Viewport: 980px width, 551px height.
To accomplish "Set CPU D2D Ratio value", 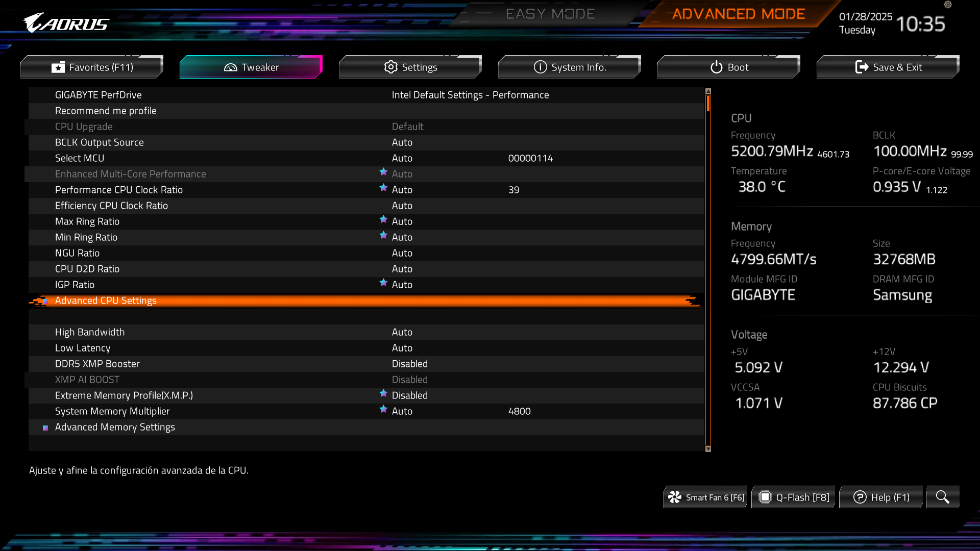I will pyautogui.click(x=402, y=269).
